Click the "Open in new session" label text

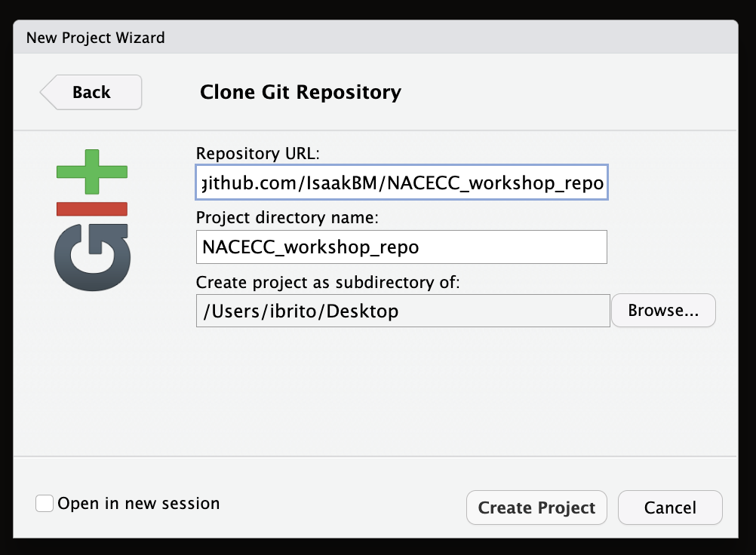[x=139, y=504]
